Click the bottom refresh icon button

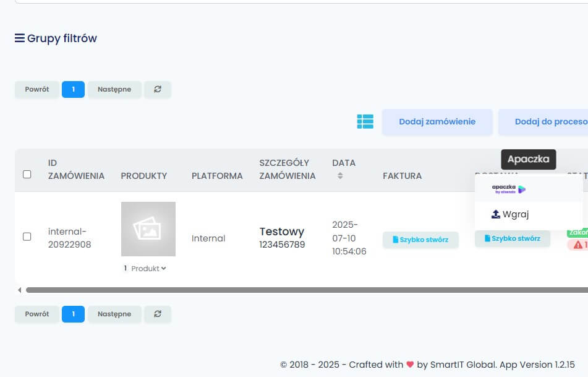[158, 314]
